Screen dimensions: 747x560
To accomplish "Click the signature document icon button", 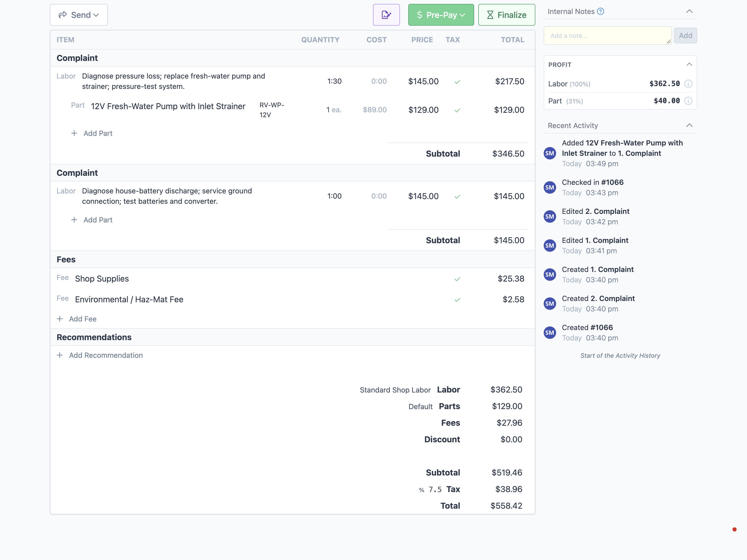I will click(386, 15).
